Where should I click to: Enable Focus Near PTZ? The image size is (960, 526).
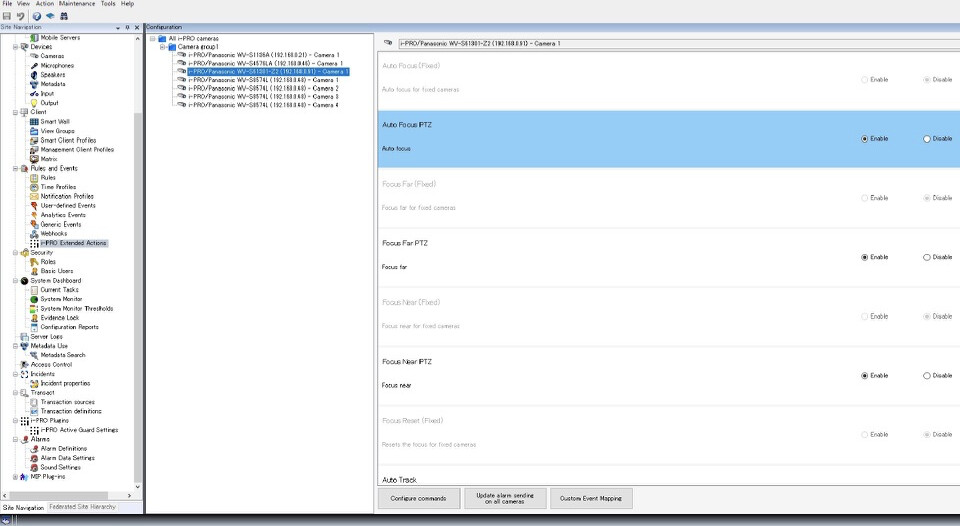864,375
